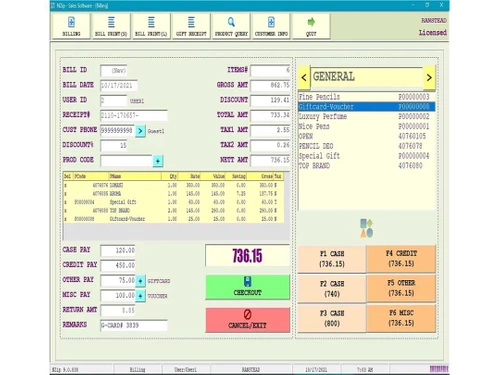Click F5 OTHER (736.15) button
Image resolution: width=500 pixels, height=375 pixels.
[x=401, y=288]
